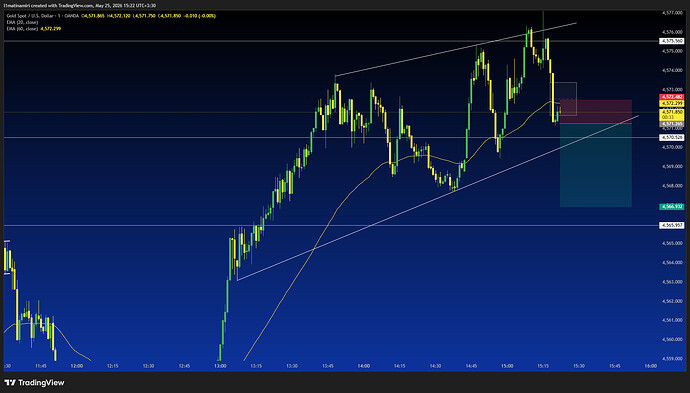Click the TradingView logo at bottom left
Image resolution: width=690 pixels, height=393 pixels.
34,382
